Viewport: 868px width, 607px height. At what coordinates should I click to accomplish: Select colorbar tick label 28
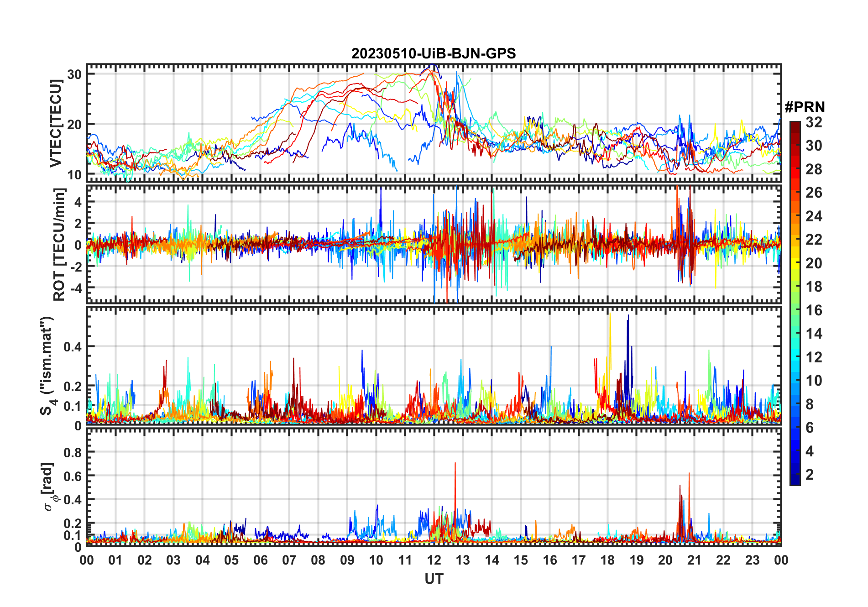(x=814, y=169)
